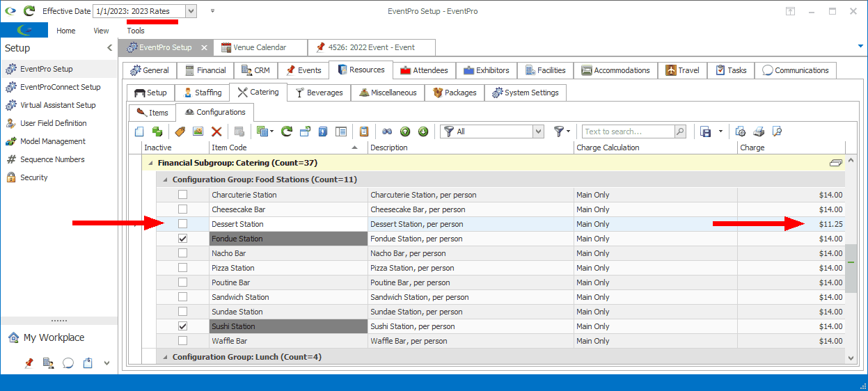Collapse Configuration Group: Lunch
Image resolution: width=868 pixels, height=391 pixels.
165,357
